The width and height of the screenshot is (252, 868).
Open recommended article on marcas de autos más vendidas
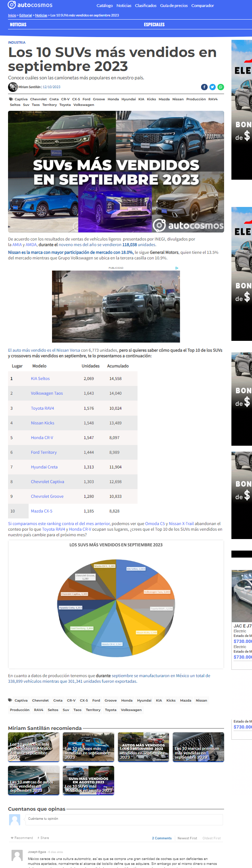34,781
